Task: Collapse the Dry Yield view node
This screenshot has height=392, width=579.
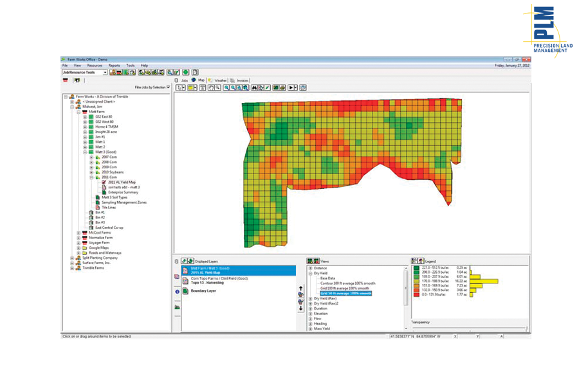Action: click(x=311, y=273)
